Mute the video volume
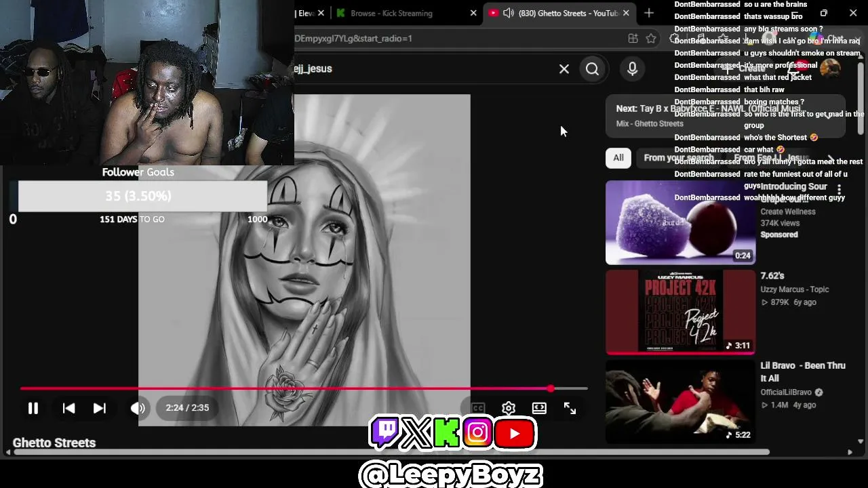Image resolution: width=868 pixels, height=488 pixels. point(138,408)
